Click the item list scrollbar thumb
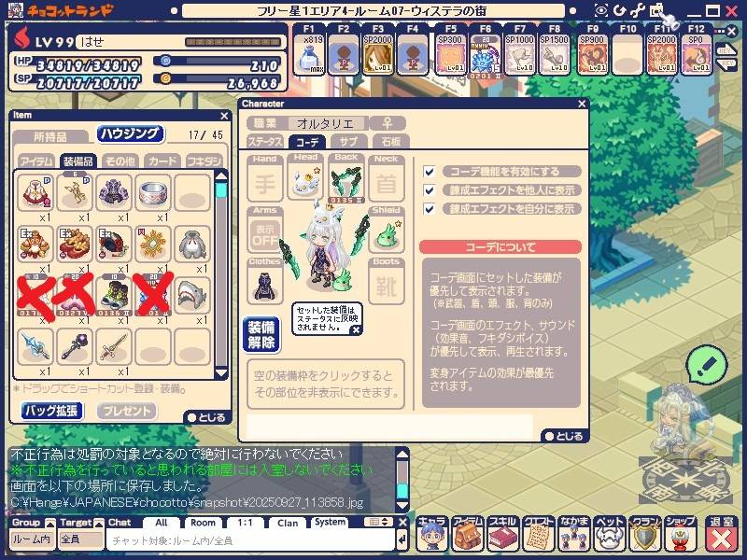747x560 pixels. [x=221, y=191]
